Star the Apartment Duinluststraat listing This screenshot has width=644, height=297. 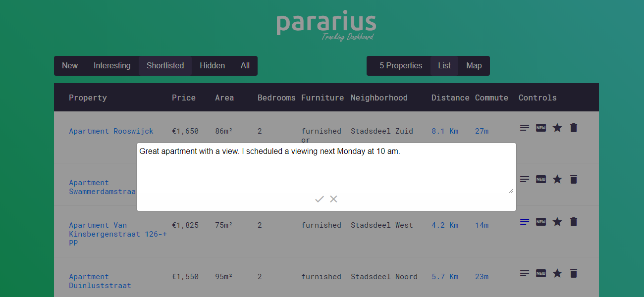point(557,273)
